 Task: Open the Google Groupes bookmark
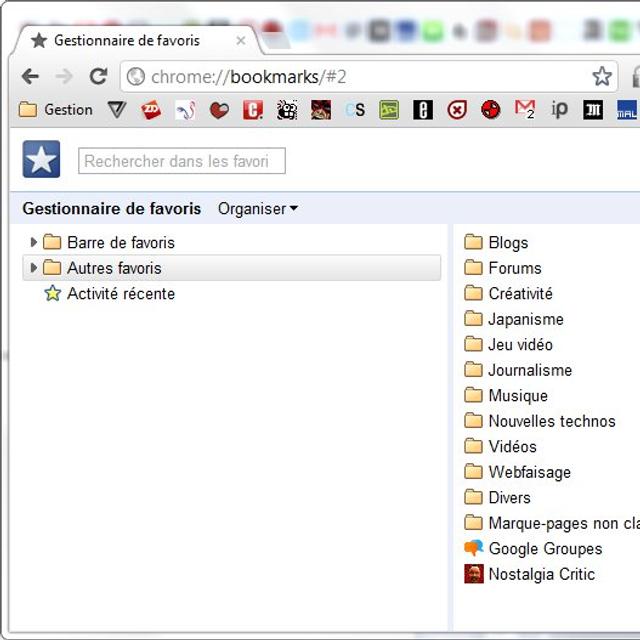[544, 549]
